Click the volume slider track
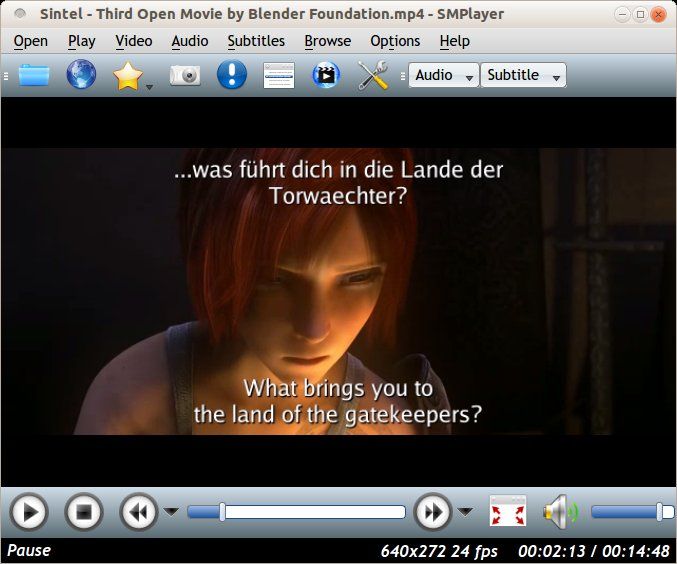The width and height of the screenshot is (677, 564). click(632, 512)
